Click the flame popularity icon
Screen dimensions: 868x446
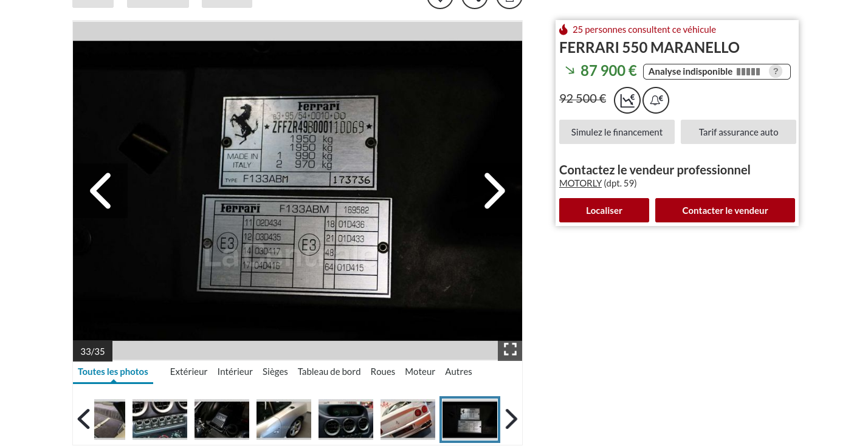pos(563,29)
